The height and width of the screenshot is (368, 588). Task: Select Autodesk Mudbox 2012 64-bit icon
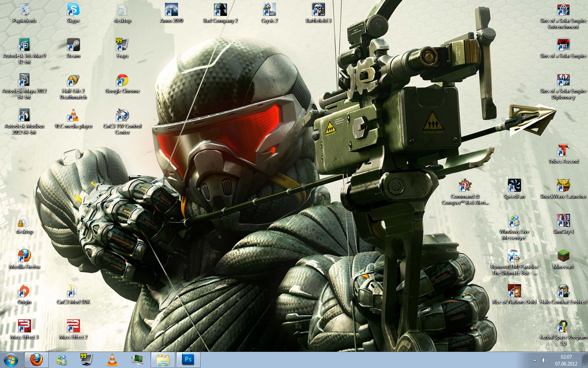pyautogui.click(x=24, y=121)
